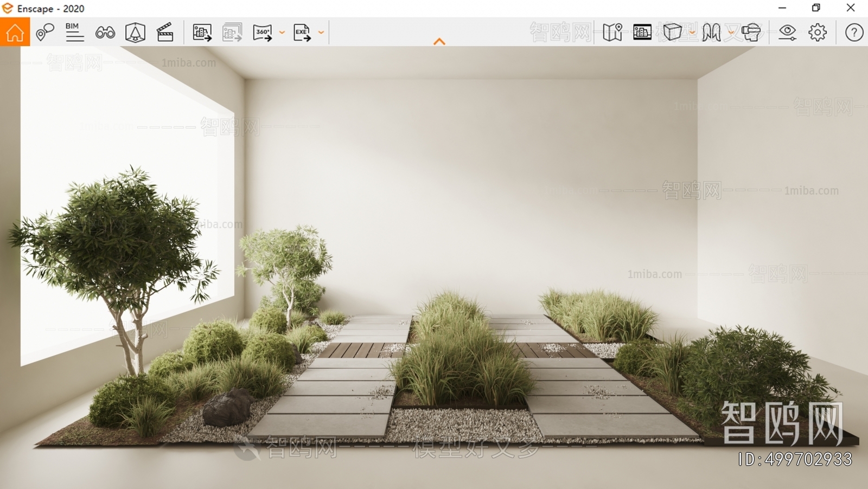
Task: Collapse the toolbar with the orange chevron
Action: pos(438,41)
